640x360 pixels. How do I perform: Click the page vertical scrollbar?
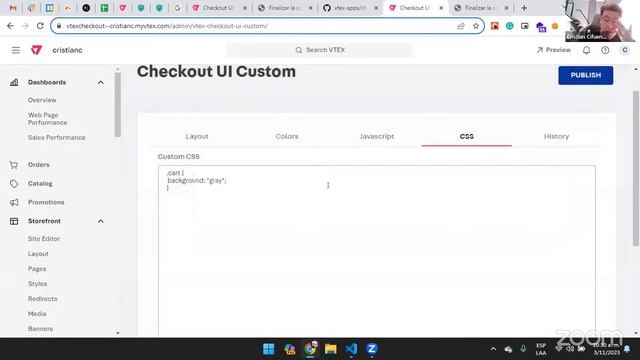pyautogui.click(x=636, y=168)
